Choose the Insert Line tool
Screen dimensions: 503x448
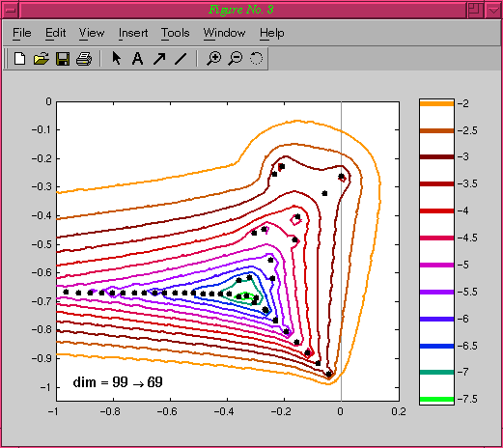click(x=181, y=59)
